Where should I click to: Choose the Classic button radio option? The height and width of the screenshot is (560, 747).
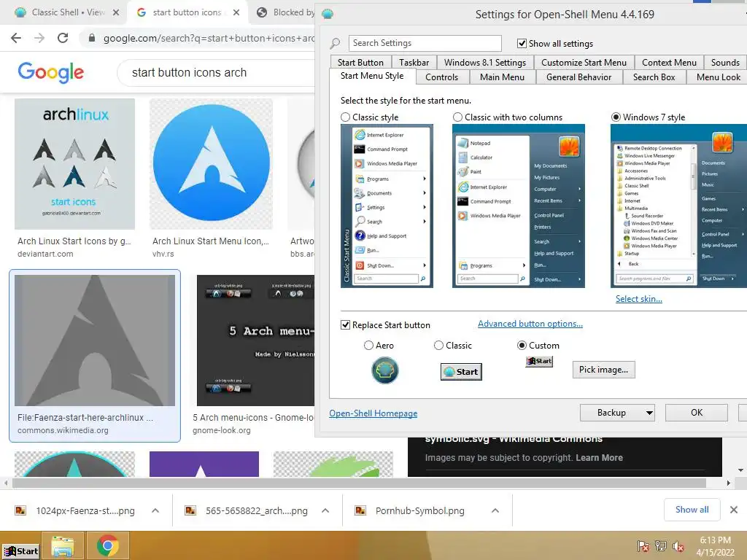[438, 345]
